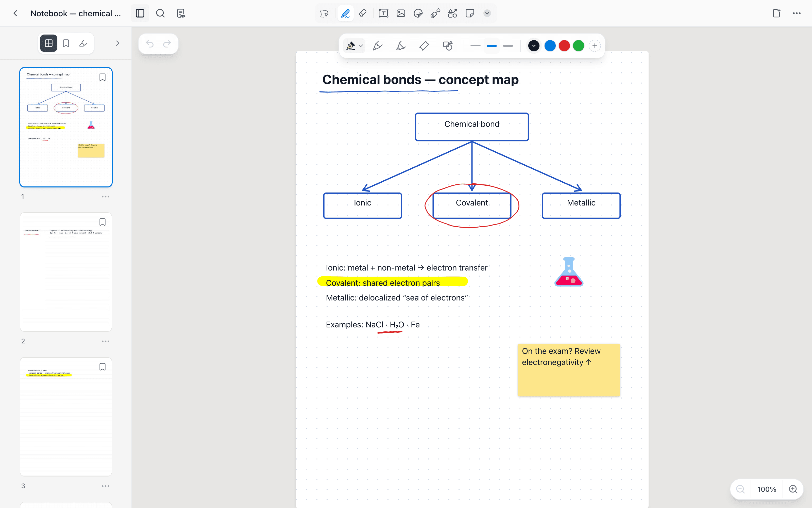Add a sticky note tool
The height and width of the screenshot is (508, 812).
click(x=470, y=13)
